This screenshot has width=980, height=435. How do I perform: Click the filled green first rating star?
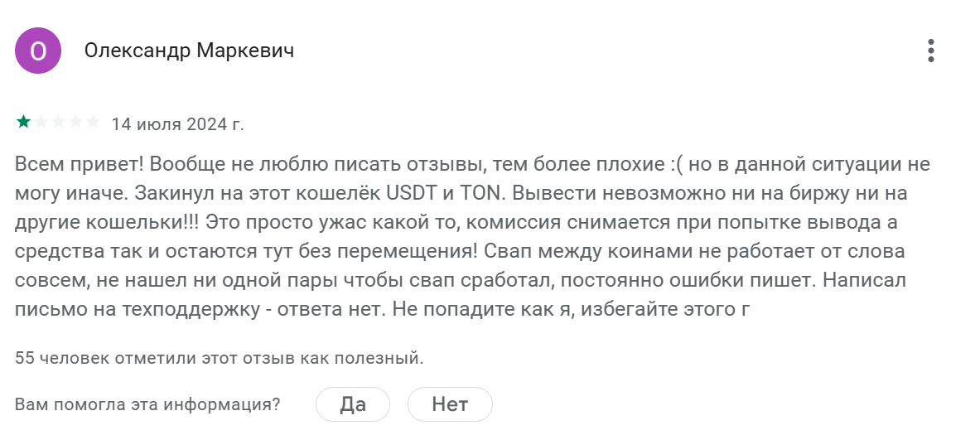[23, 123]
